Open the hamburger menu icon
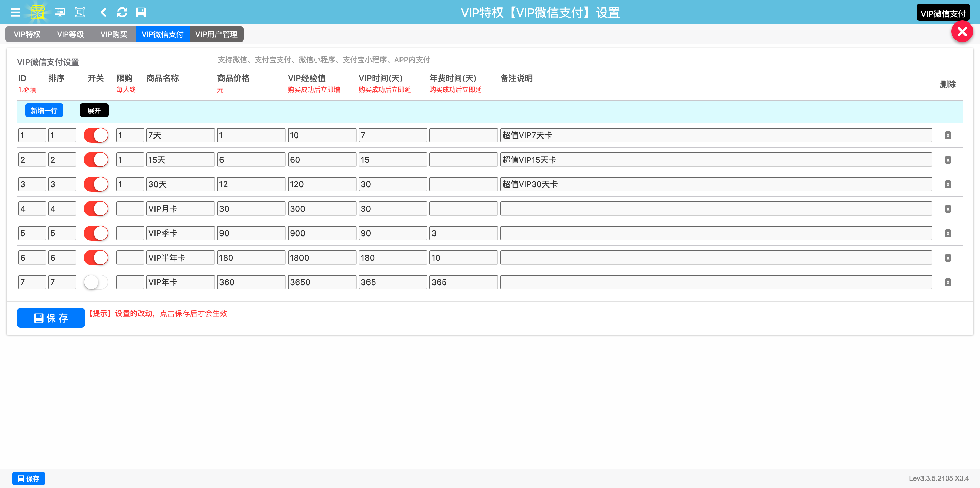This screenshot has width=980, height=488. [15, 13]
